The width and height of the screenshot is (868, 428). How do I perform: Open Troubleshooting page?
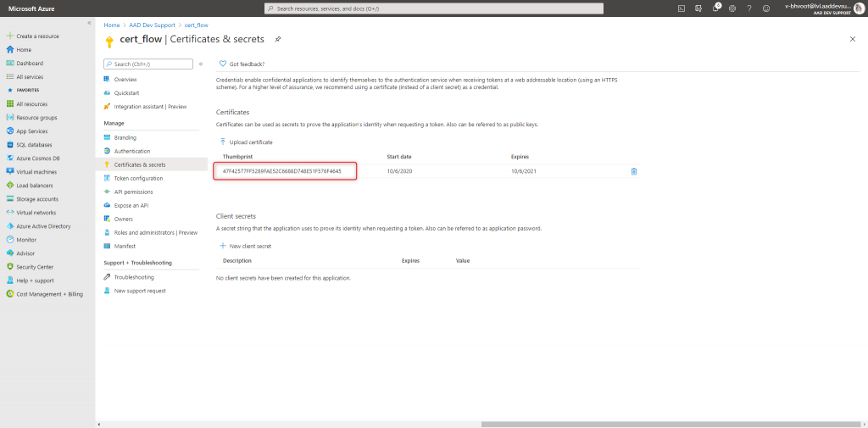coord(129,277)
